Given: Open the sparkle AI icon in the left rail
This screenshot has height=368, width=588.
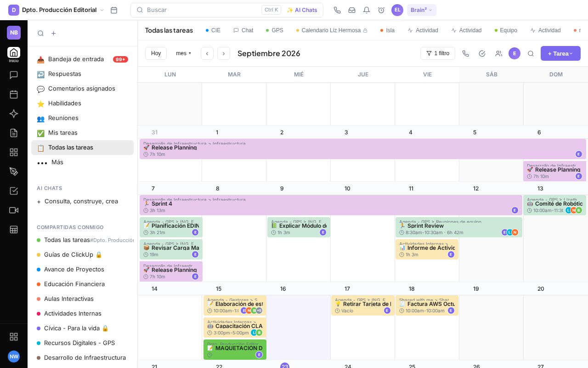Looking at the screenshot, I should [x=14, y=114].
